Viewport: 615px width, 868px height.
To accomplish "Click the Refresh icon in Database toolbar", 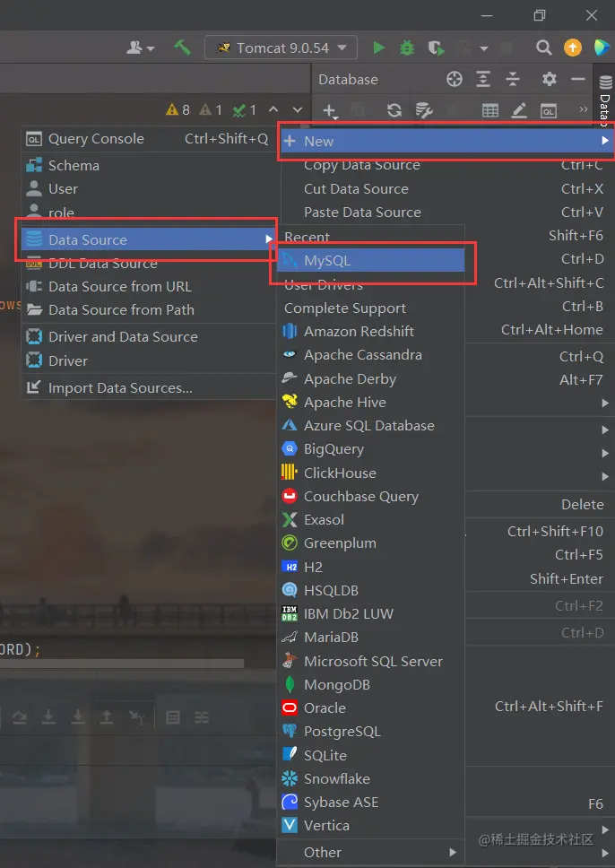I will pyautogui.click(x=394, y=110).
